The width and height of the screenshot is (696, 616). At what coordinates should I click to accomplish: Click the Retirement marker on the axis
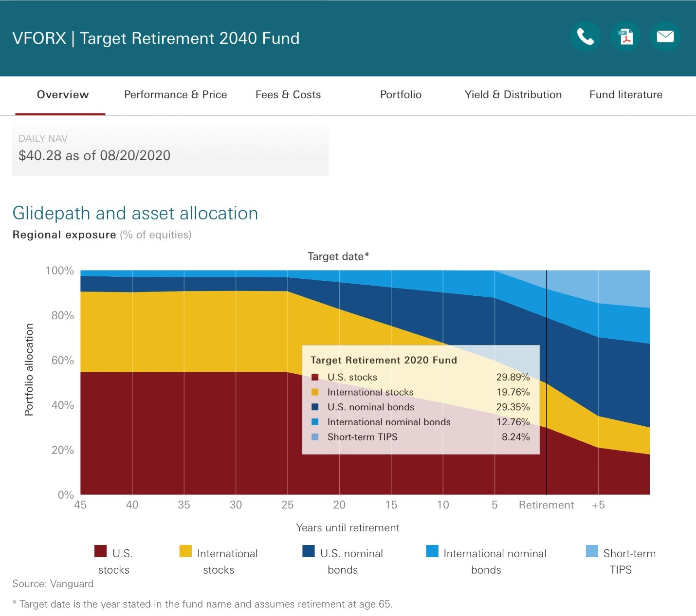[x=546, y=505]
